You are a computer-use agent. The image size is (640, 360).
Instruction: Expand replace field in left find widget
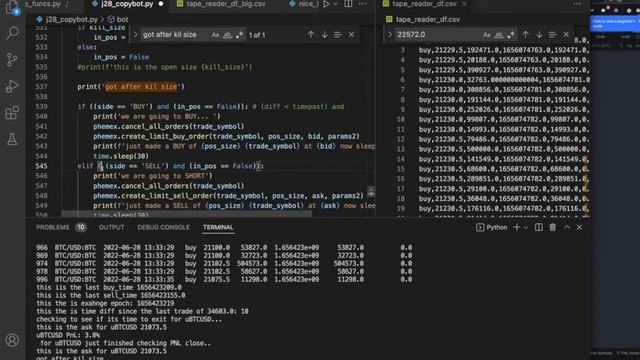point(136,35)
